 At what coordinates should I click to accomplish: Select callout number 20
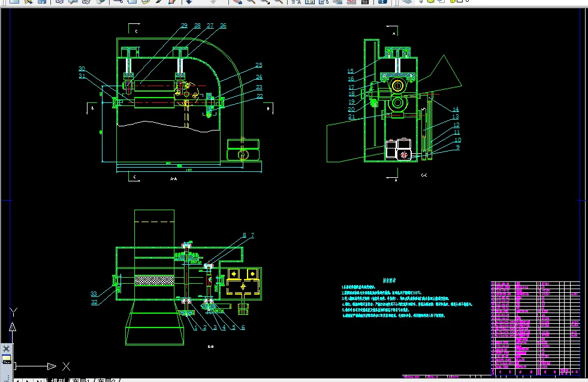[x=351, y=110]
